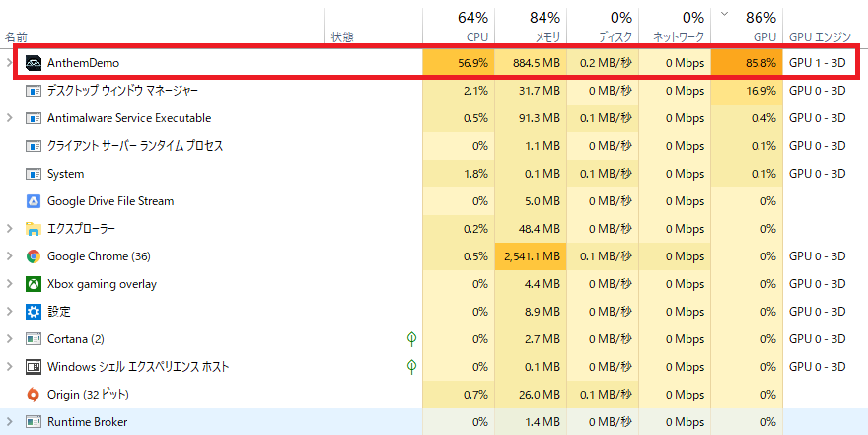Expand the AnthemDemo process group

tap(9, 63)
